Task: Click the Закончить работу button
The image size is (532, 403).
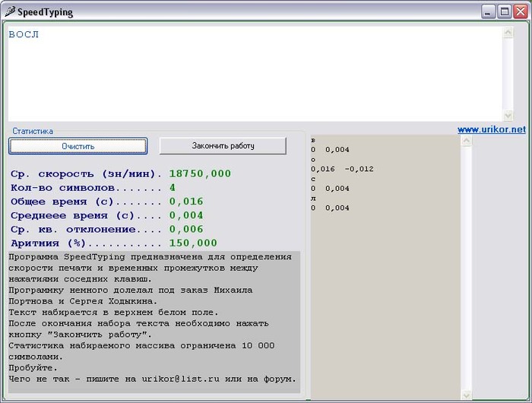Action: 223,146
